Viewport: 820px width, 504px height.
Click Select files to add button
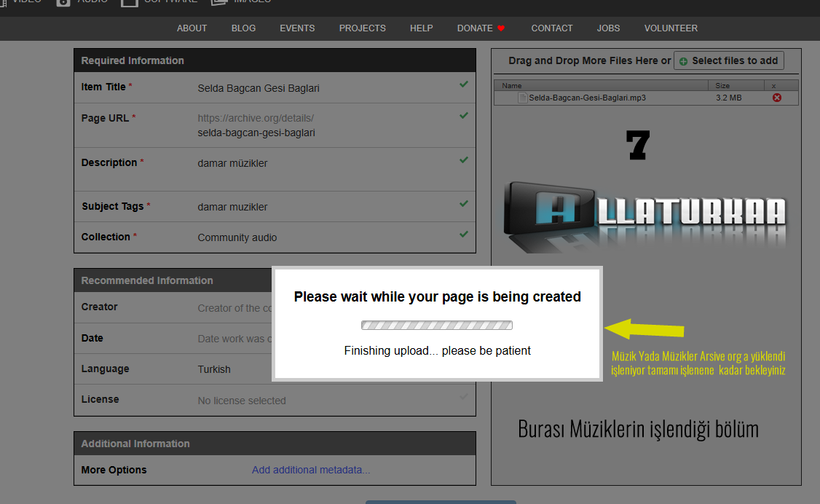[728, 60]
